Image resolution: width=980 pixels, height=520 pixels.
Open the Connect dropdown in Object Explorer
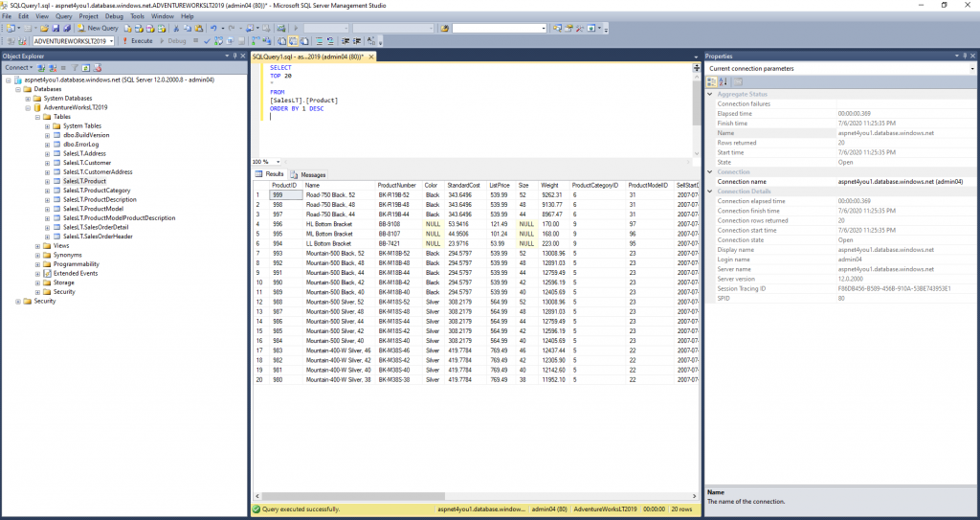(19, 68)
